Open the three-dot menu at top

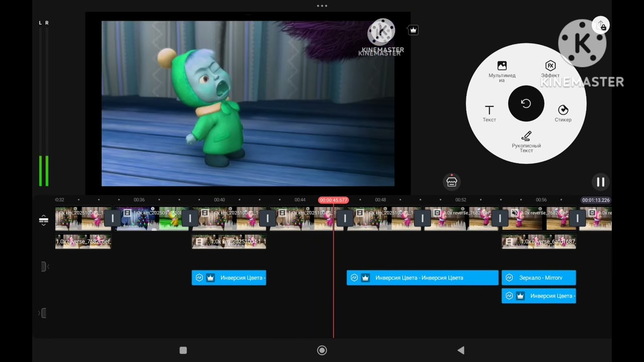point(322,6)
